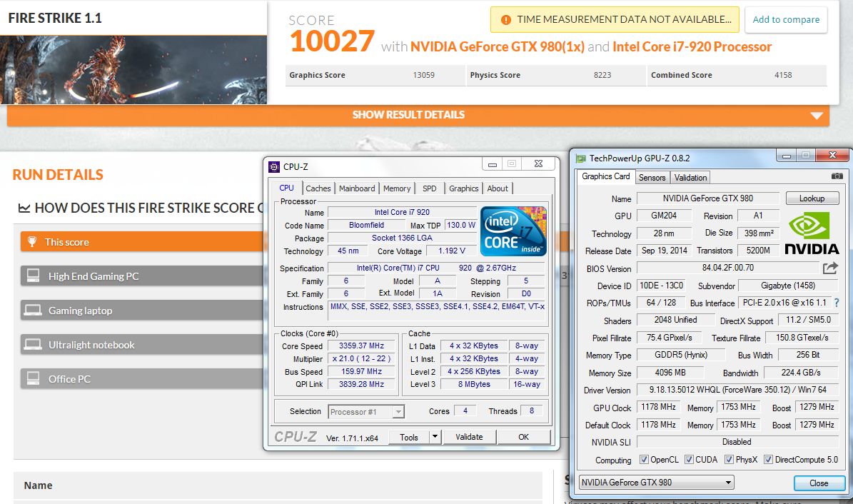Switch to the Sensors tab in GPU-Z
The image size is (853, 504).
652,178
